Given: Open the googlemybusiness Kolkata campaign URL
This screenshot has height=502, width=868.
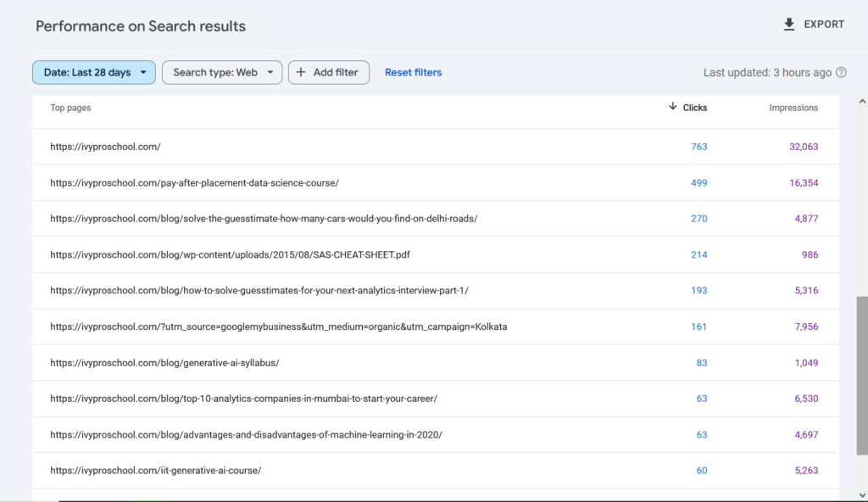Looking at the screenshot, I should point(277,326).
